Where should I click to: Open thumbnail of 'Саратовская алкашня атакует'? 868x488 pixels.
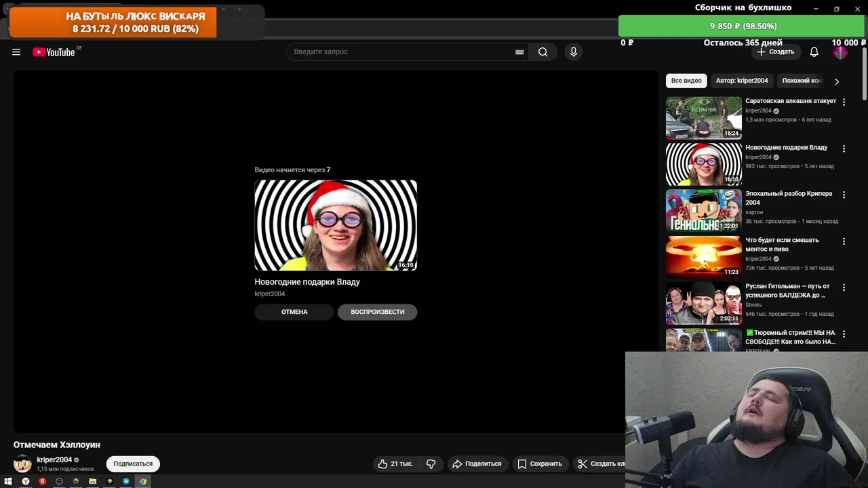coord(704,118)
